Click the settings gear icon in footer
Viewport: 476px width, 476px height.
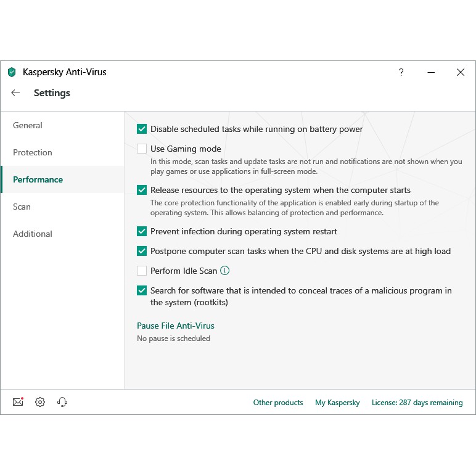[x=40, y=402]
